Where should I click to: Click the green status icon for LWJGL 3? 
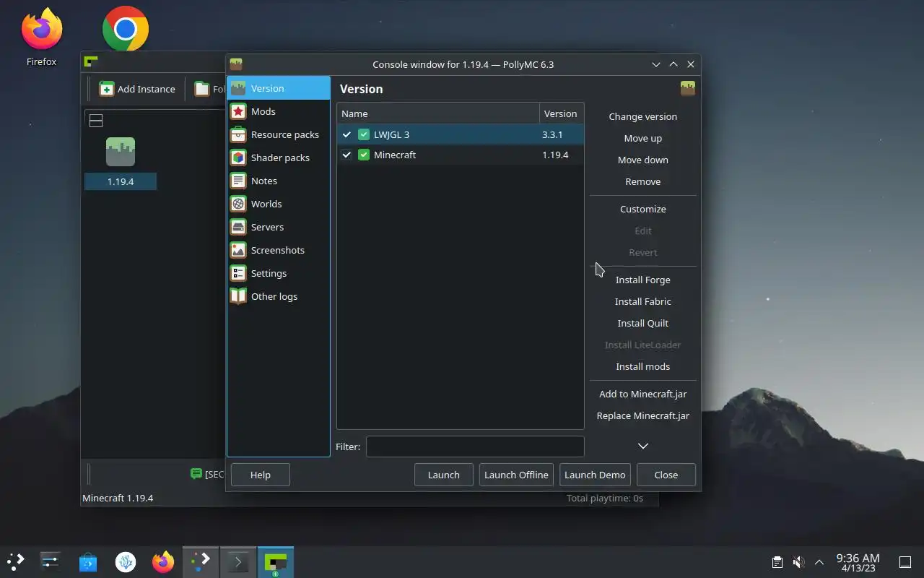[x=364, y=134]
